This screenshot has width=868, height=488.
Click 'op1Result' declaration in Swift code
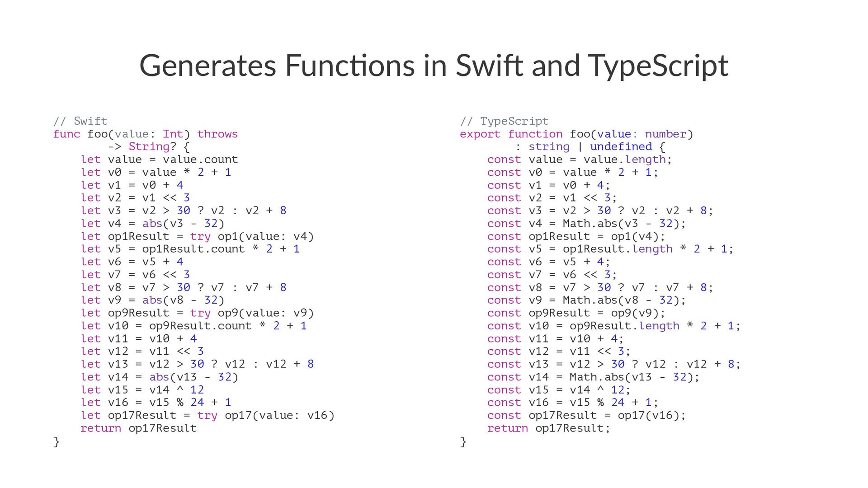pos(138,236)
